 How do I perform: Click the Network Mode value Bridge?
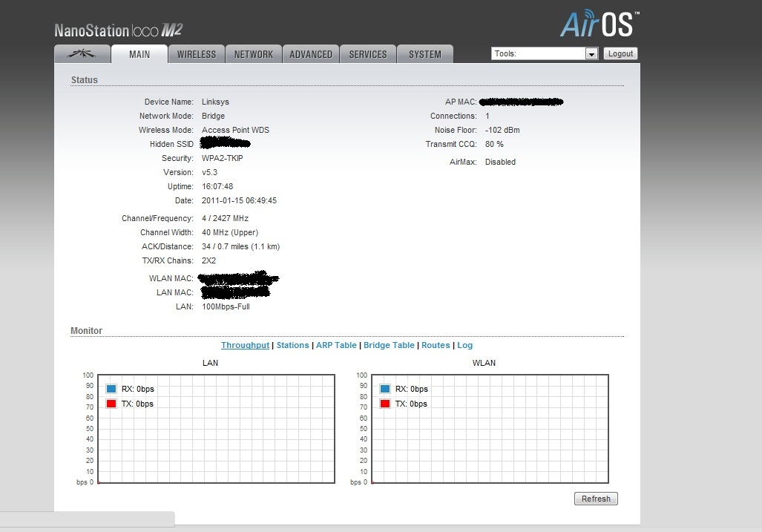214,116
